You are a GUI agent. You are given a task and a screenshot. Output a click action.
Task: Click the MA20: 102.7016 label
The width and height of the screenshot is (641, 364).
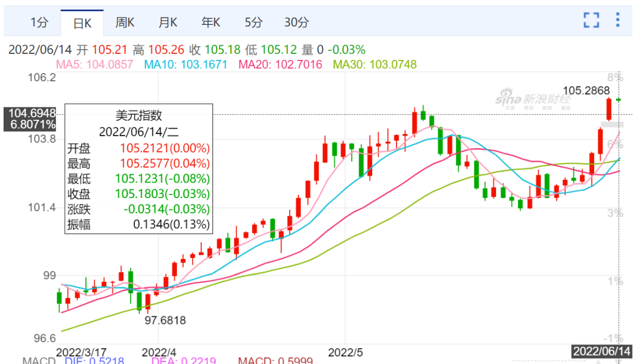pyautogui.click(x=280, y=65)
